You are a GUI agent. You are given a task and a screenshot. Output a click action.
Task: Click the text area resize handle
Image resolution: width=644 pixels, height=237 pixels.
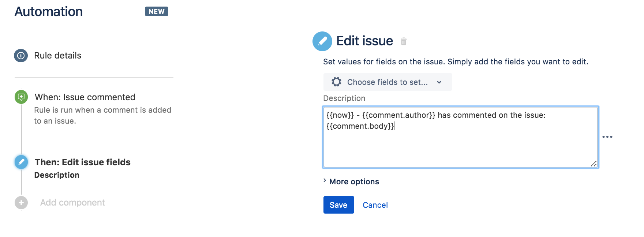(594, 163)
